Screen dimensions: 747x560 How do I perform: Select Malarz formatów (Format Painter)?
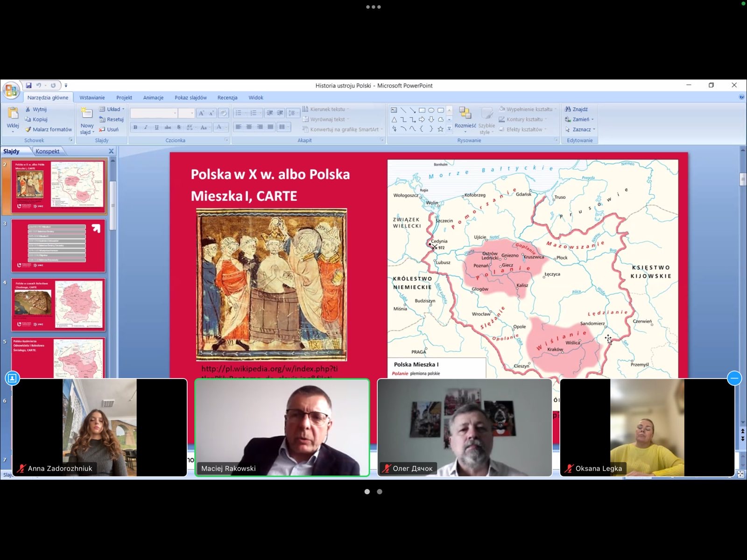(x=49, y=129)
